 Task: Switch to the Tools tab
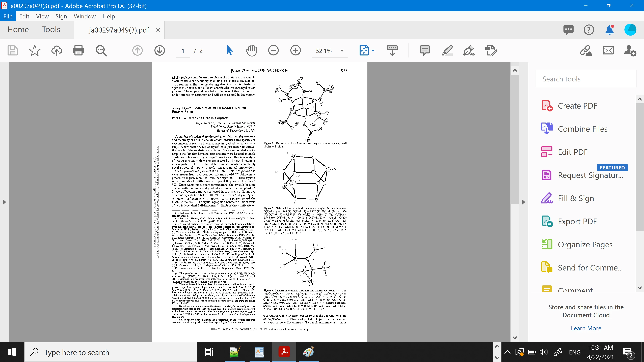pyautogui.click(x=51, y=29)
